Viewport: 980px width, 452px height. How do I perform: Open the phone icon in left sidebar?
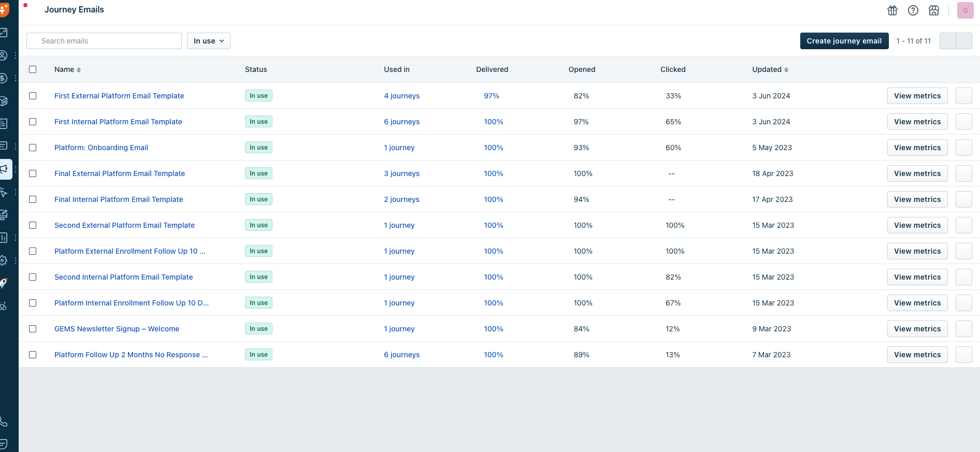(x=4, y=421)
